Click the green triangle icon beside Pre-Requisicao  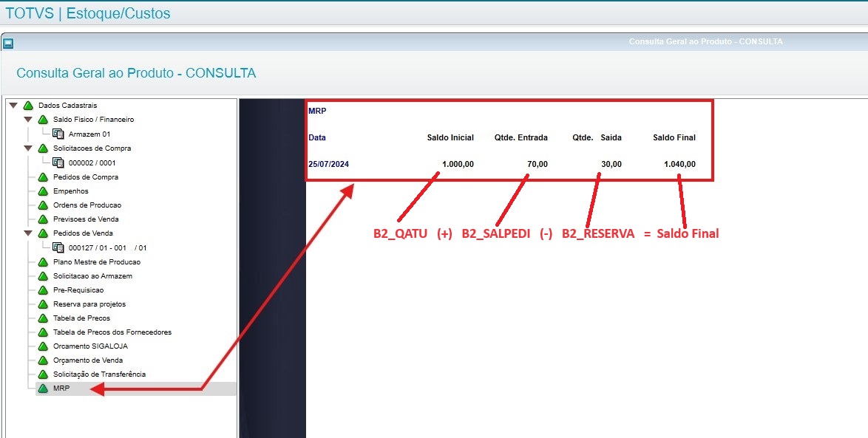point(43,290)
